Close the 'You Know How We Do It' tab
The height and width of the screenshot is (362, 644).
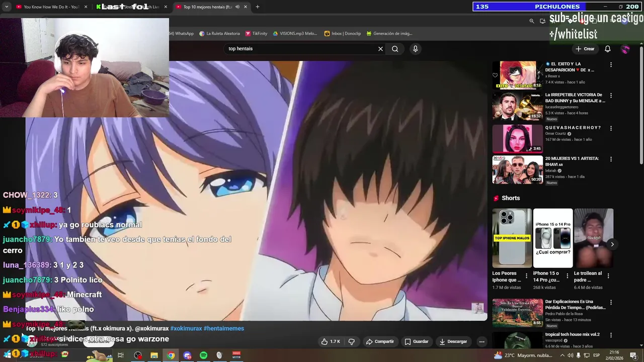coord(86,7)
